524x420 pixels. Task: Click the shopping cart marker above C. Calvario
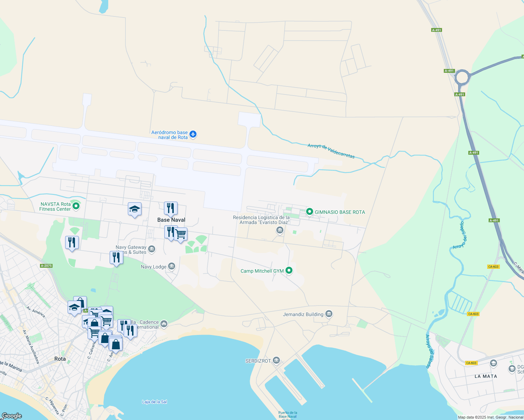point(94,333)
